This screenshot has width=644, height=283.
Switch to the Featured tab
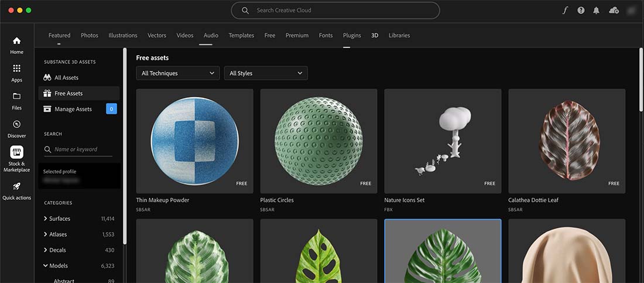pyautogui.click(x=59, y=35)
